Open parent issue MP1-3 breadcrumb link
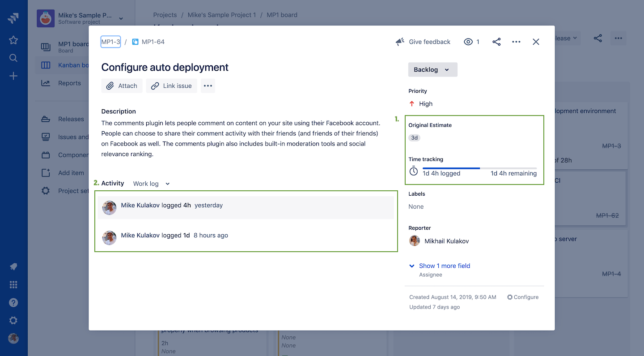 (110, 42)
